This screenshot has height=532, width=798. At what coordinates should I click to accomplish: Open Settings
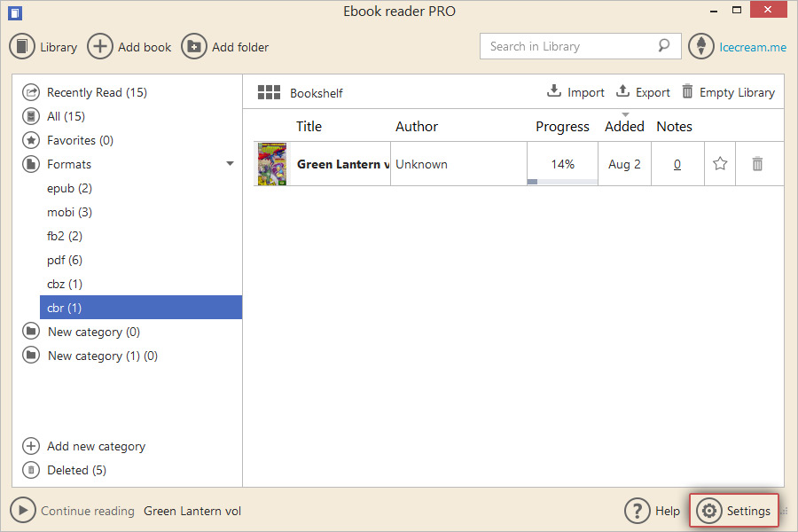(x=734, y=511)
